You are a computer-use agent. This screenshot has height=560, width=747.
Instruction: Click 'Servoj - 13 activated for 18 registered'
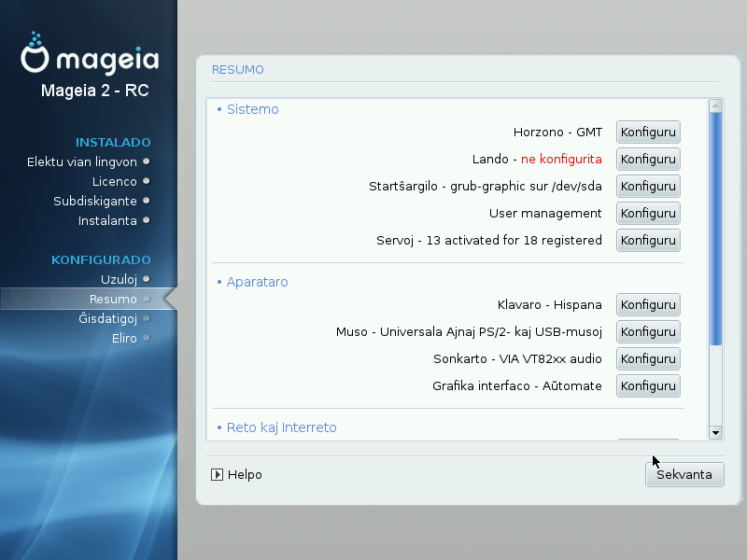[489, 241]
